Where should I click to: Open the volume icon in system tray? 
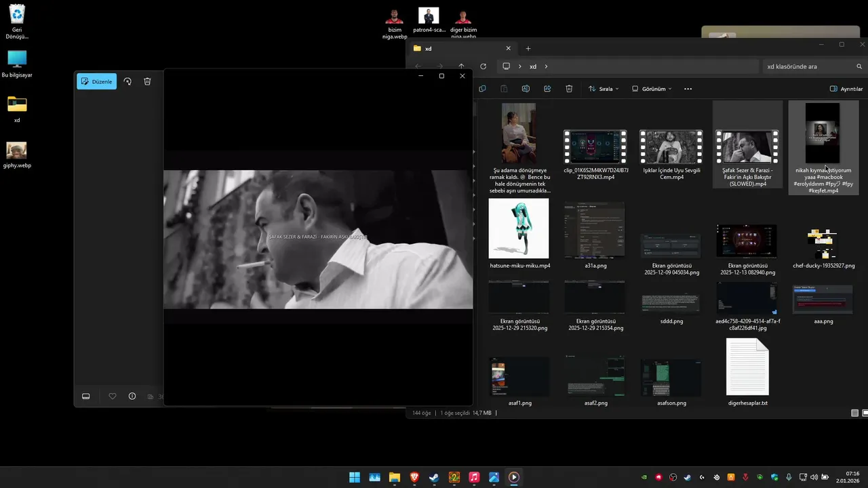coord(814,477)
